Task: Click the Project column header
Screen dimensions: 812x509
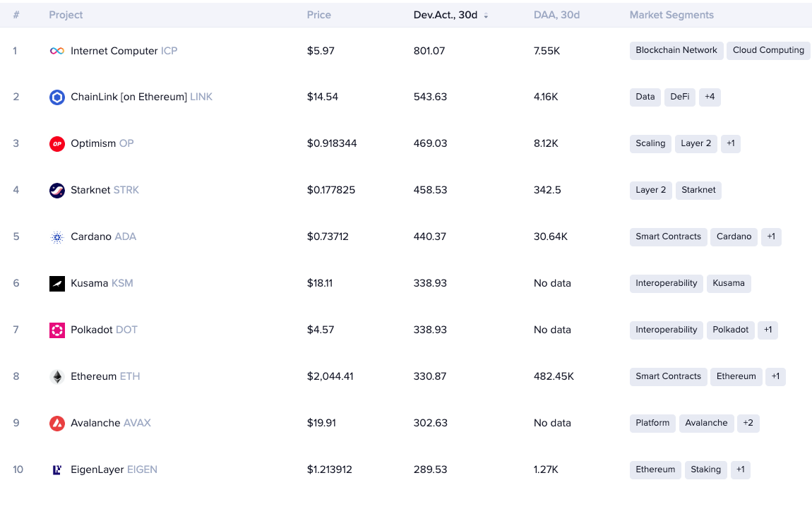Action: [66, 15]
